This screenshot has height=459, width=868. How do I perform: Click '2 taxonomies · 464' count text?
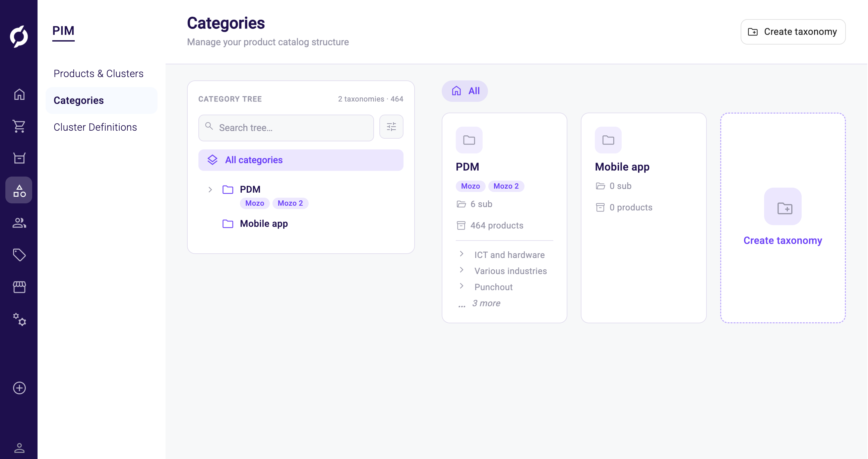371,99
